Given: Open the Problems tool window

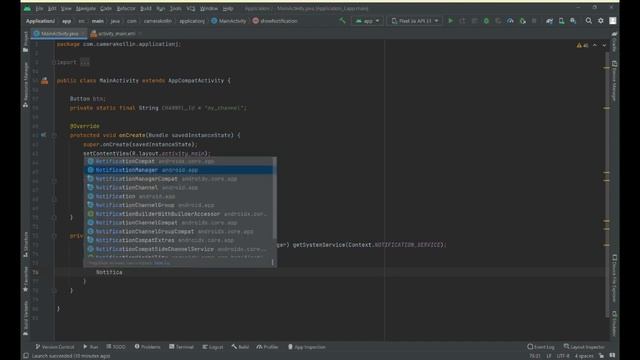Looking at the screenshot, I should pos(147,347).
